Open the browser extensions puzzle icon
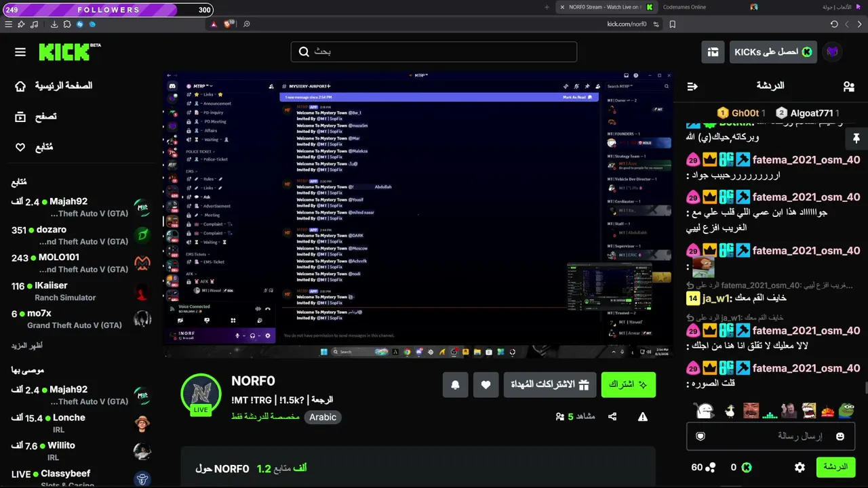 [67, 24]
